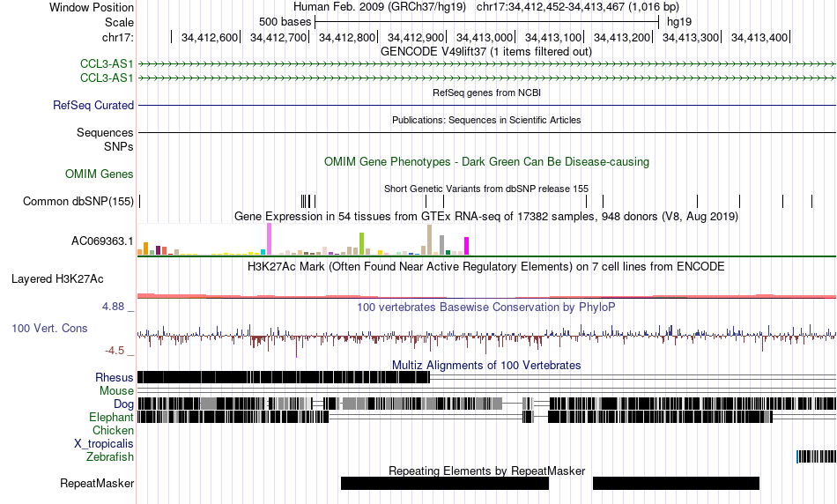Click the Sequences track label
837x504 pixels.
pos(105,132)
